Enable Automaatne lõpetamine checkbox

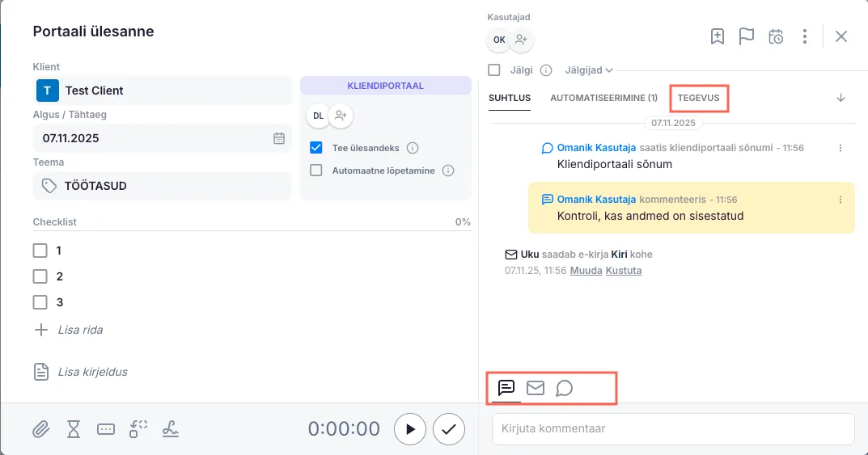pos(316,171)
